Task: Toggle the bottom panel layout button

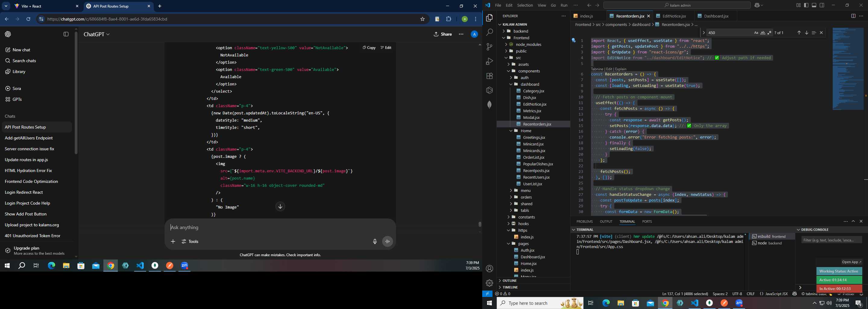Action: click(814, 5)
